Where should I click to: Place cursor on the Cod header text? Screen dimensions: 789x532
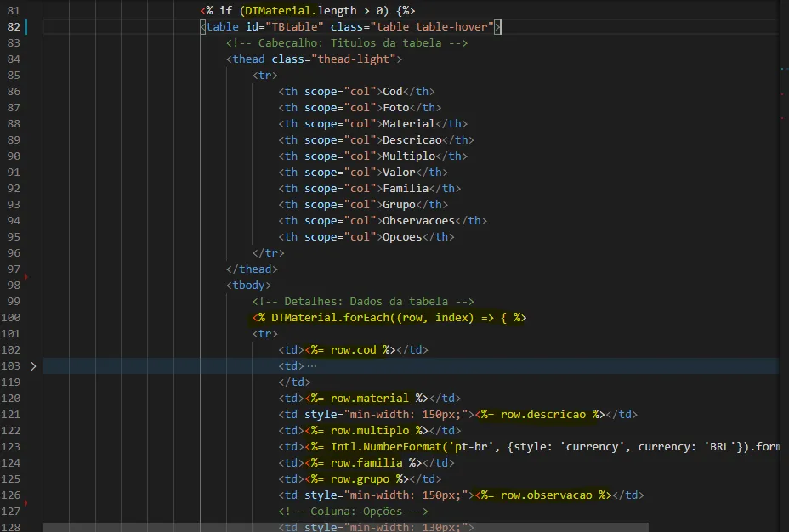[x=393, y=92]
